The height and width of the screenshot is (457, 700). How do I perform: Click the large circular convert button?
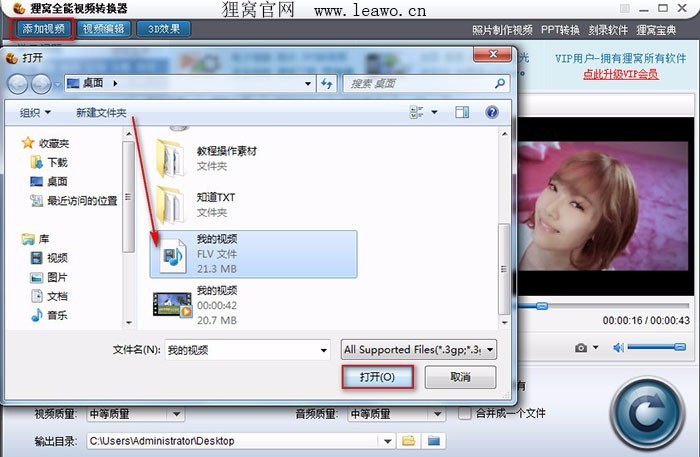point(647,413)
